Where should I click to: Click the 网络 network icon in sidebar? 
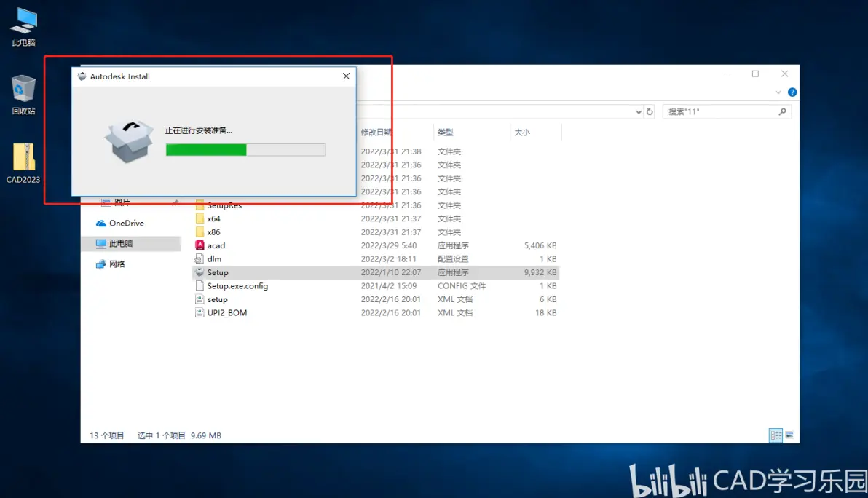[100, 264]
